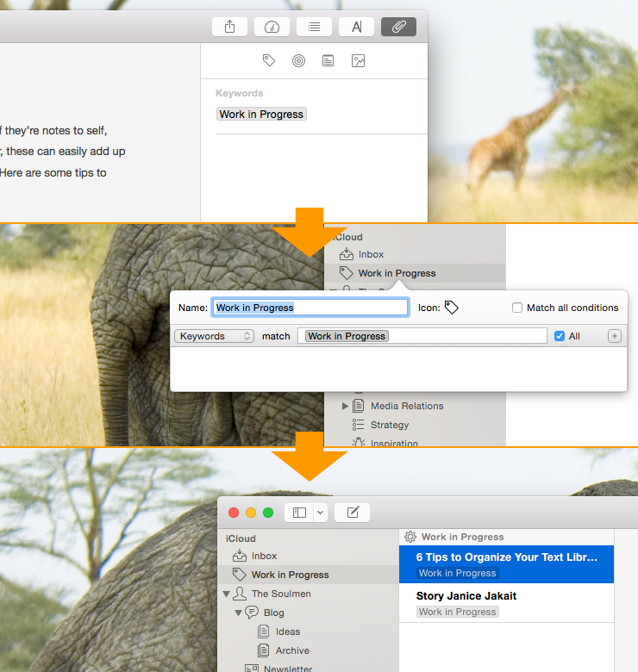Click the Work in Progress filter gear icon
Image resolution: width=638 pixels, height=672 pixels.
[x=410, y=537]
